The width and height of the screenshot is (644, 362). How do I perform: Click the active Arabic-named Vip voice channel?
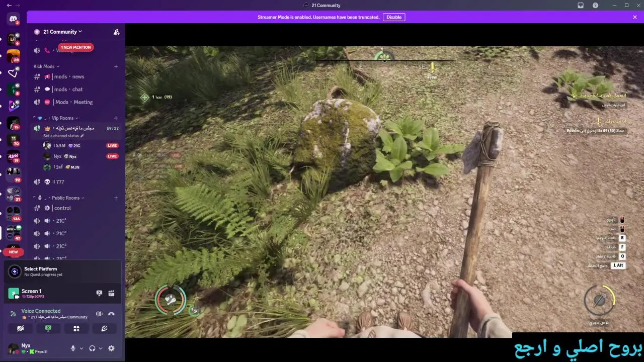tap(76, 128)
